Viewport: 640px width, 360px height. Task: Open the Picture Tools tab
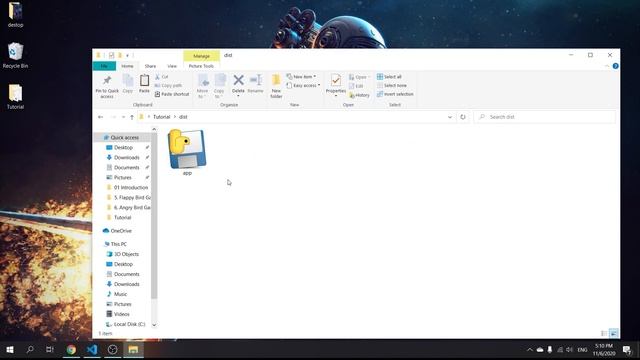(201, 66)
